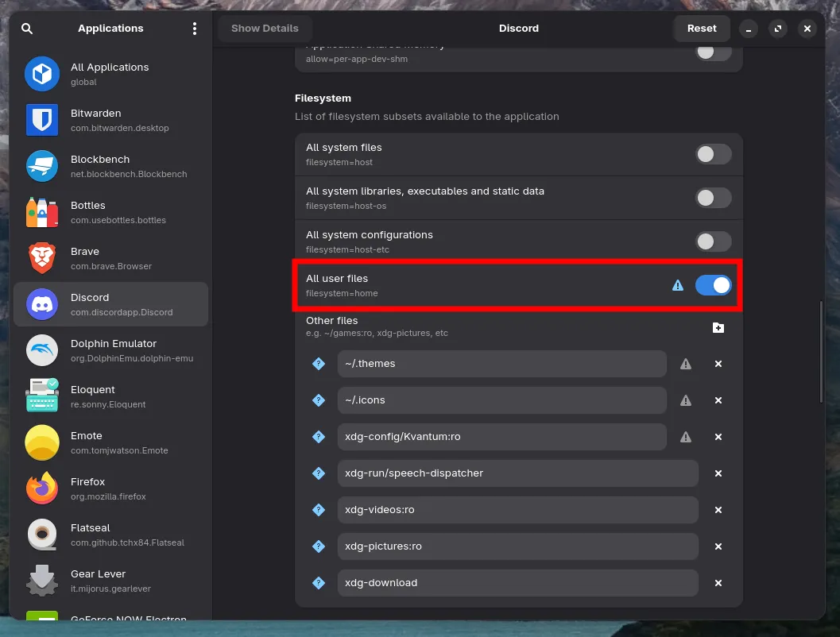Disable the All user files toggle
This screenshot has width=840, height=637.
pyautogui.click(x=713, y=285)
